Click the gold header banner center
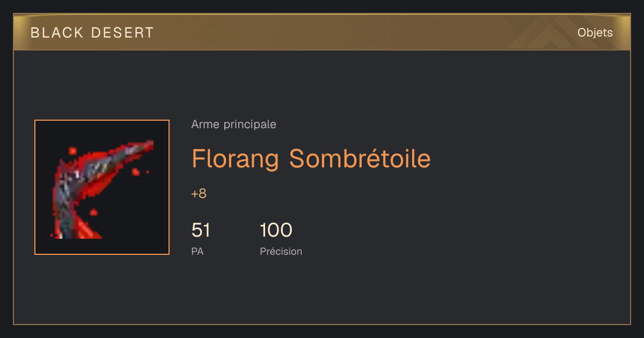The width and height of the screenshot is (644, 338). pyautogui.click(x=322, y=32)
